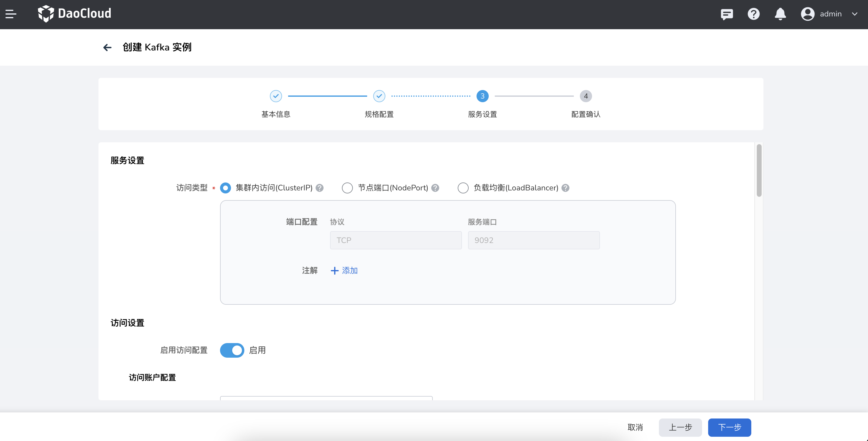The width and height of the screenshot is (868, 441).
Task: Open the notifications bell
Action: (780, 14)
